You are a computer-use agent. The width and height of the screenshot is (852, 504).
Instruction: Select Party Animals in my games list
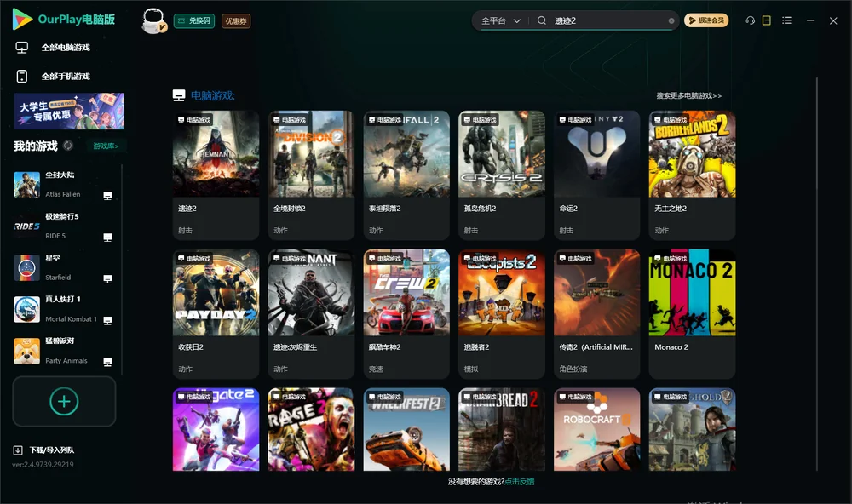click(x=63, y=351)
